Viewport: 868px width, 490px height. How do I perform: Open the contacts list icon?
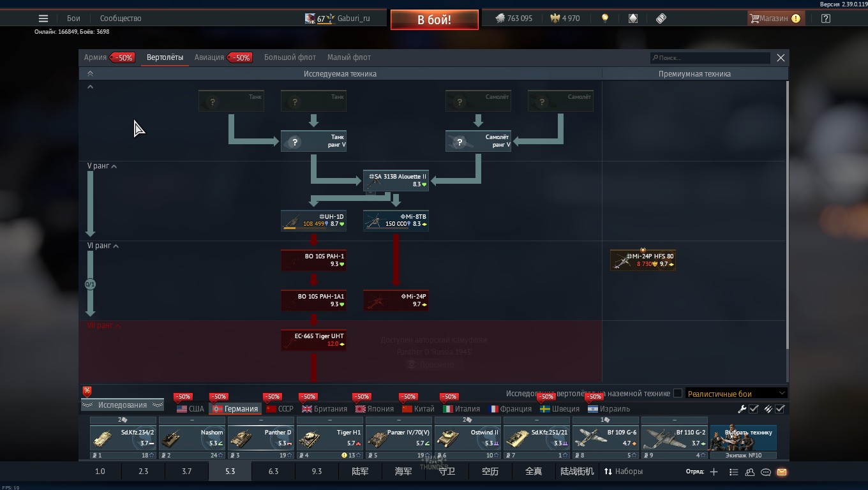coord(750,472)
